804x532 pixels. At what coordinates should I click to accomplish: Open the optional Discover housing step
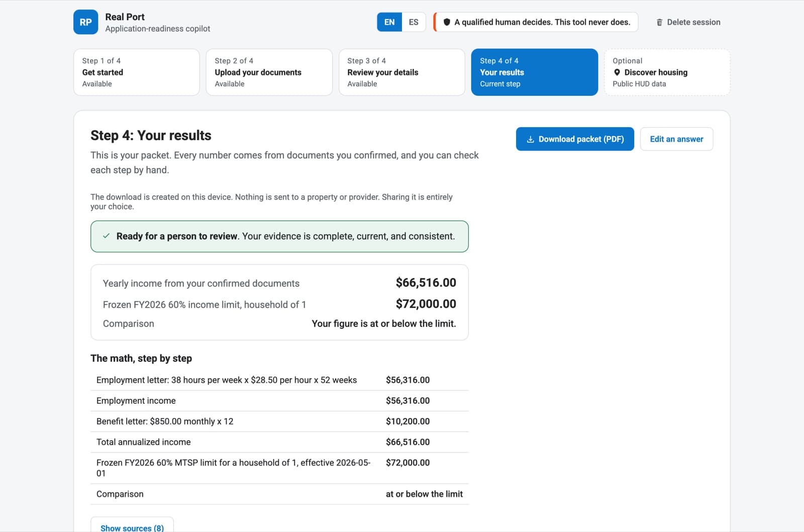(667, 72)
